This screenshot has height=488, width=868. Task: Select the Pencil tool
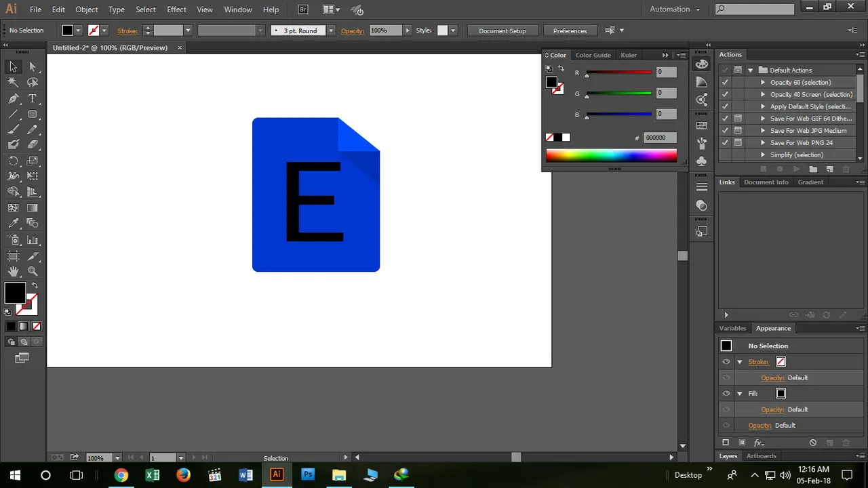pyautogui.click(x=33, y=129)
